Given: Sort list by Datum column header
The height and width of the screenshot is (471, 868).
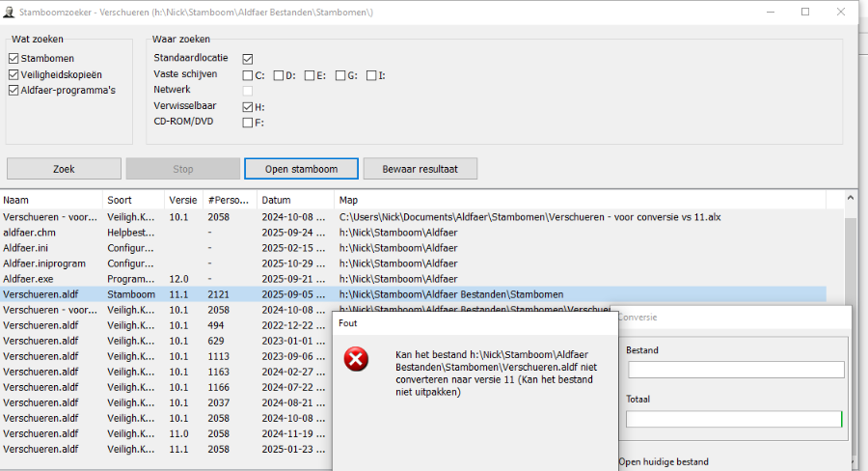Looking at the screenshot, I should [x=294, y=200].
